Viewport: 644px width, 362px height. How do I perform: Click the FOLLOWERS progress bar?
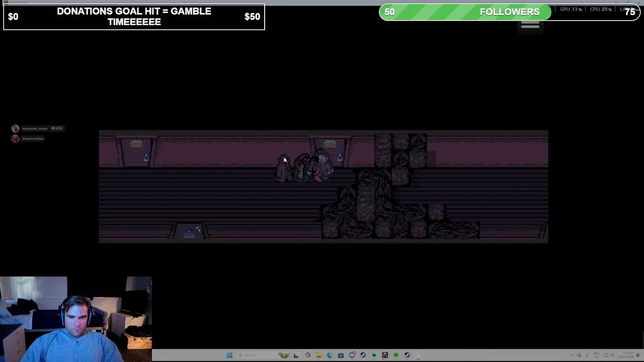pos(510,12)
